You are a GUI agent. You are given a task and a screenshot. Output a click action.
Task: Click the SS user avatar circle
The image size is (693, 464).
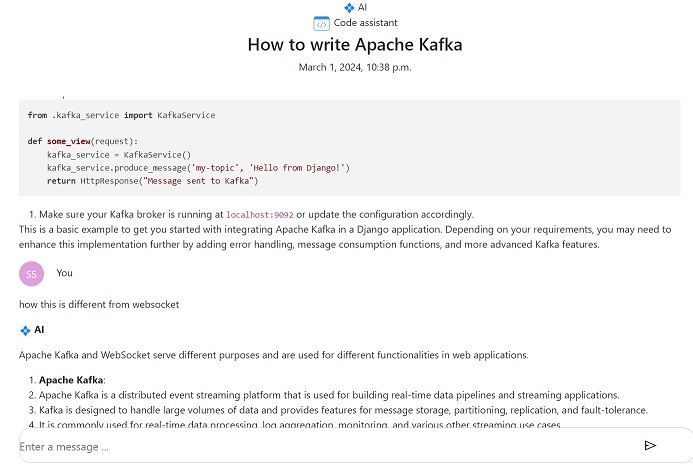tap(32, 273)
